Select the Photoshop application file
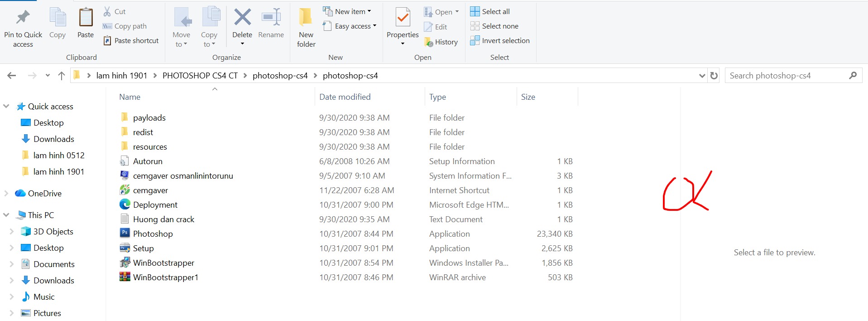This screenshot has height=321, width=868. [x=153, y=234]
